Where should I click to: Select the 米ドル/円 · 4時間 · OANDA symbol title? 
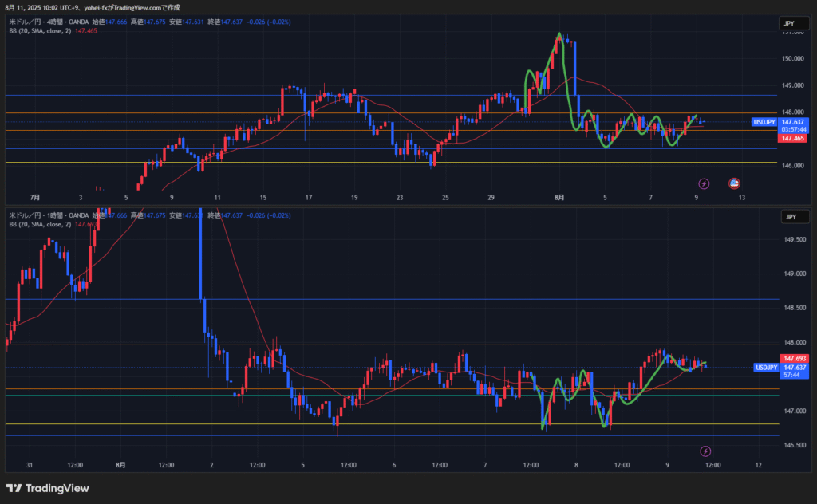49,22
